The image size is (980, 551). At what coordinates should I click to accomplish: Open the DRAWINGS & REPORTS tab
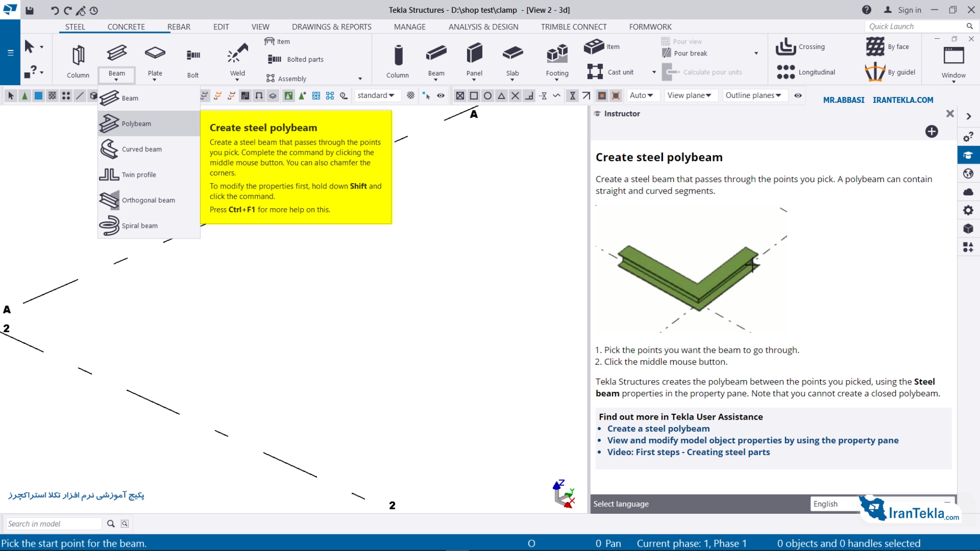coord(332,27)
